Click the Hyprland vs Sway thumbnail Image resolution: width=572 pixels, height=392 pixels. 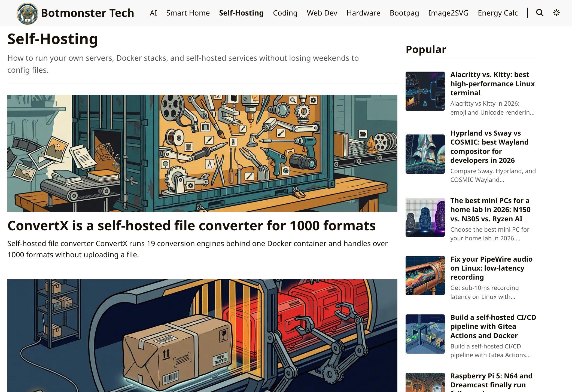pyautogui.click(x=425, y=154)
